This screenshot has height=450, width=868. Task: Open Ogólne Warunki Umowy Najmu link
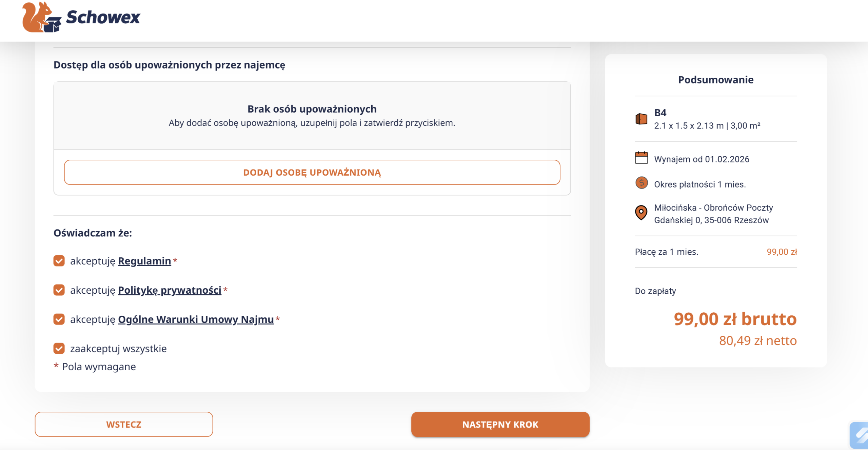(196, 319)
